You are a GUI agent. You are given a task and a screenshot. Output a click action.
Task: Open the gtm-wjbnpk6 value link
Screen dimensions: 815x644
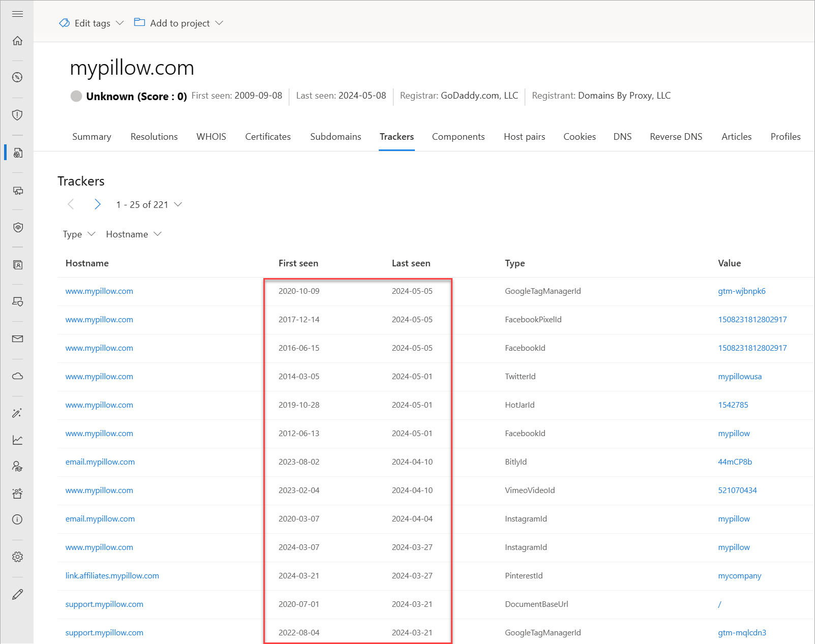(x=742, y=291)
